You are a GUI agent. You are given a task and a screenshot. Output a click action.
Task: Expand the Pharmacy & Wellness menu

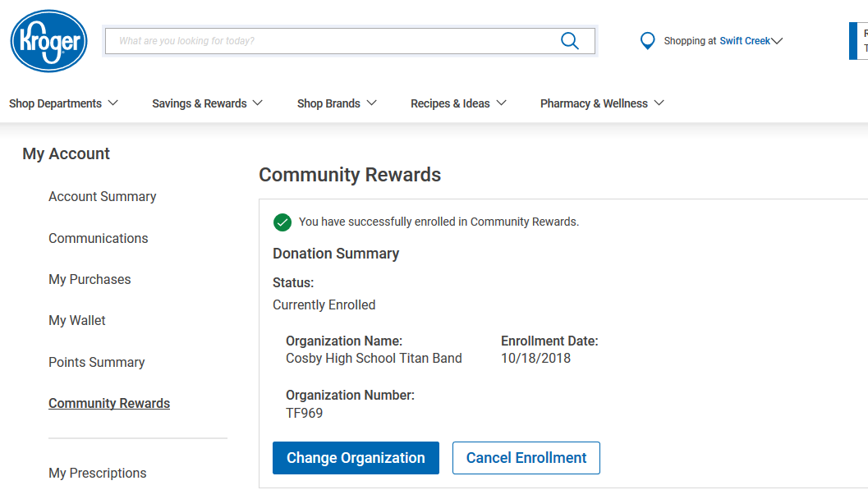tap(602, 103)
